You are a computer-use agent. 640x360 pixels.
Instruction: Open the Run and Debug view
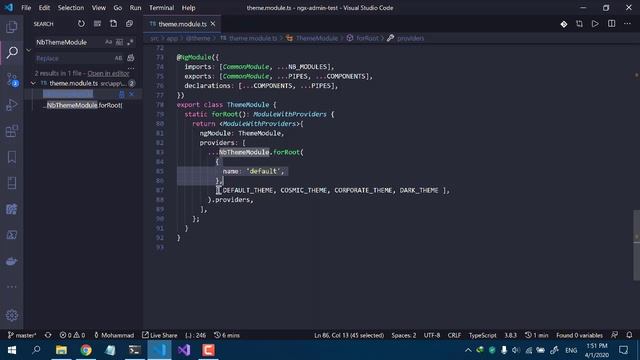pyautogui.click(x=12, y=105)
